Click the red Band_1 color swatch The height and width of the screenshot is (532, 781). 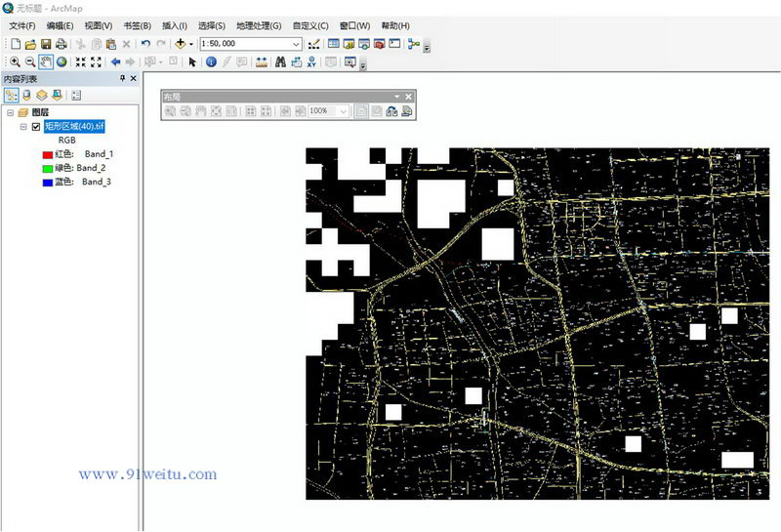47,154
